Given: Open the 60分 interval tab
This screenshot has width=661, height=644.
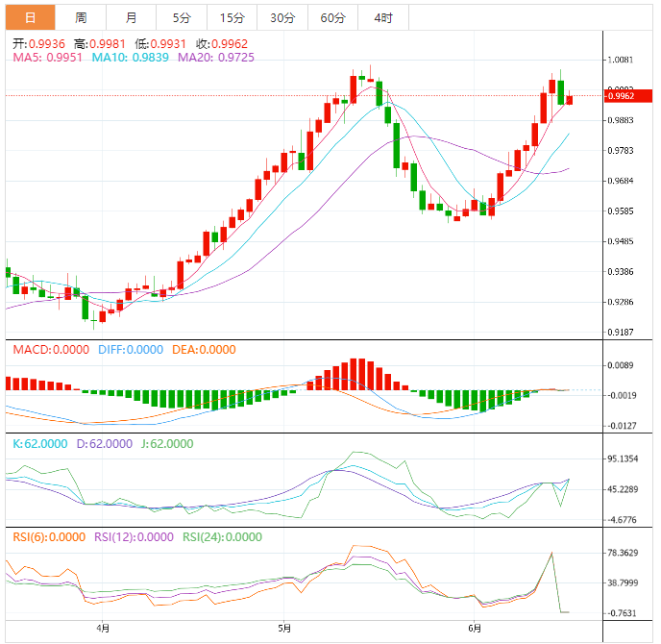Looking at the screenshot, I should click(332, 18).
